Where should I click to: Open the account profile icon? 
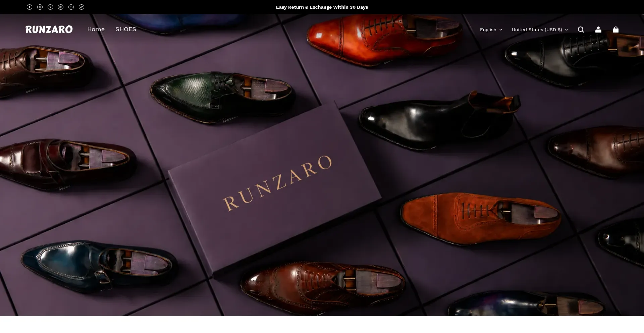598,30
